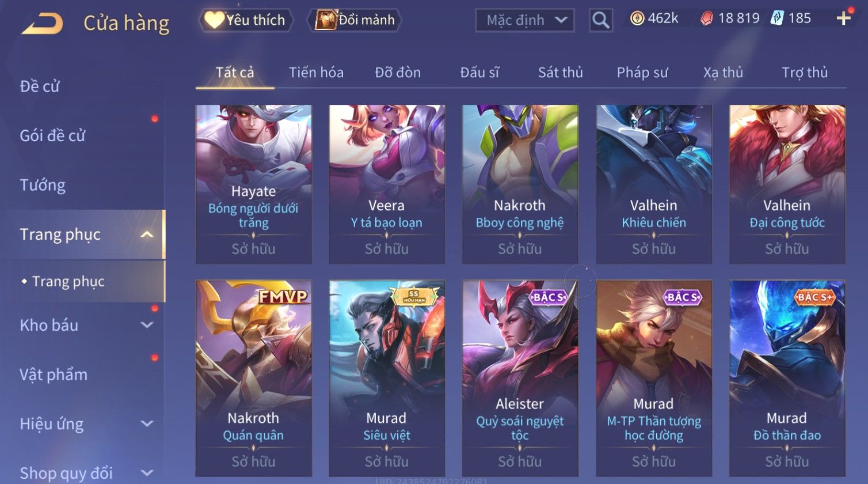Viewport: 868px width, 484px height.
Task: Select the Hayate Bóng người dưới trăng skin
Action: click(253, 184)
